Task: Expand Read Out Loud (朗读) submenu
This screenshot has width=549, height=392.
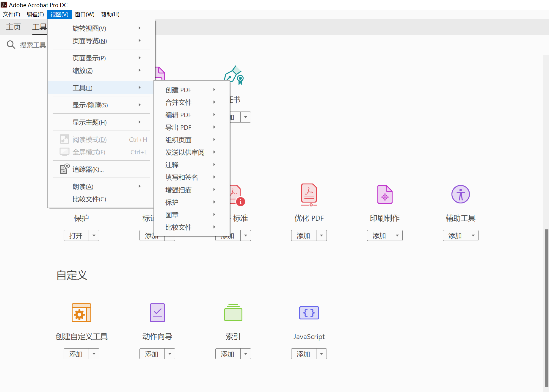Action: coord(101,186)
